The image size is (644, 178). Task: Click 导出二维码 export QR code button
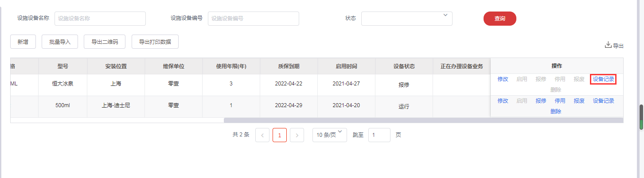(x=105, y=42)
